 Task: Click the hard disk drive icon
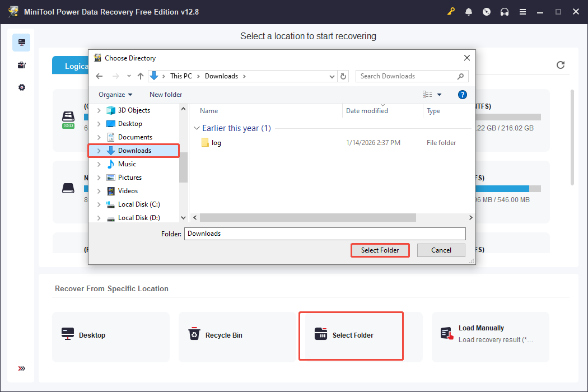coord(68,188)
